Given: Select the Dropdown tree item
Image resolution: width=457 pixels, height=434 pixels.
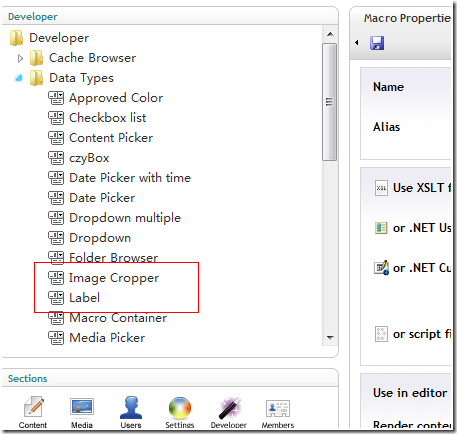Looking at the screenshot, I should pos(100,238).
